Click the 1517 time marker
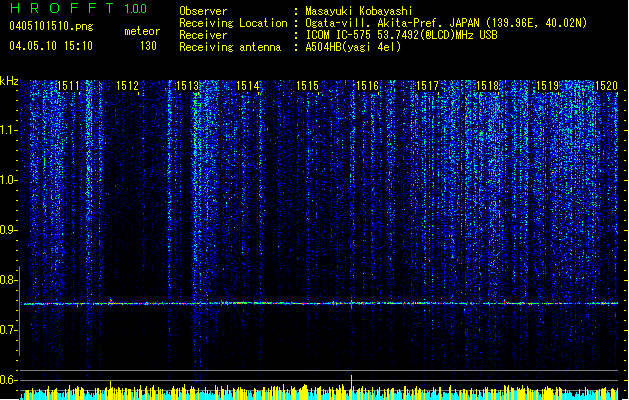 tap(428, 86)
